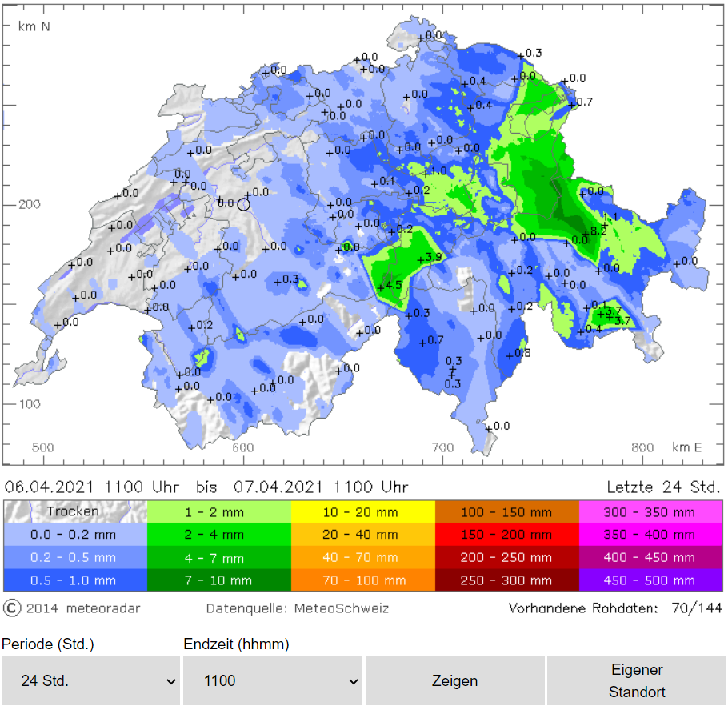728x706 pixels.
Task: Click the Datenquelle: MeteoSchweiz text
Action: (x=297, y=608)
